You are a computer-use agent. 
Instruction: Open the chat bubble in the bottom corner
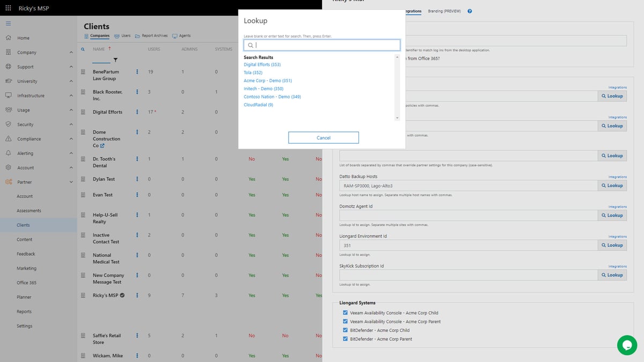(x=627, y=345)
